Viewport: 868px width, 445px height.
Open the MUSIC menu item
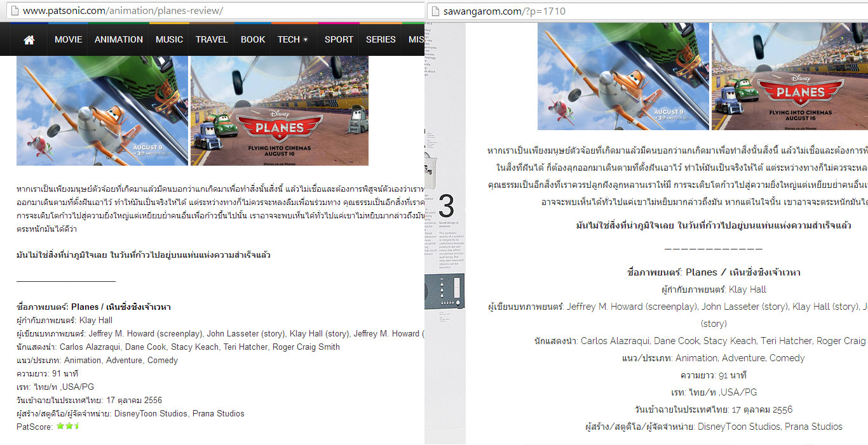point(169,39)
